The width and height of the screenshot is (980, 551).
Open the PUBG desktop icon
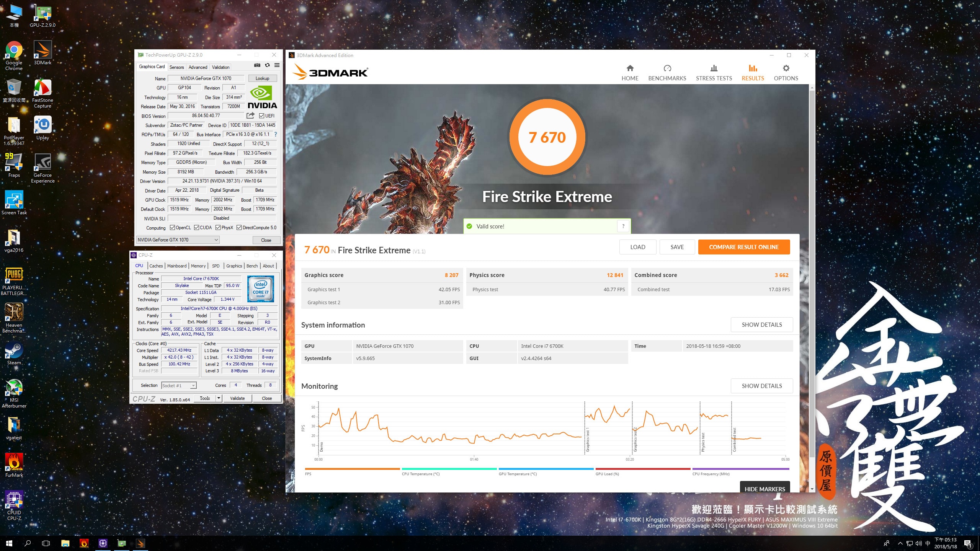[x=14, y=281]
